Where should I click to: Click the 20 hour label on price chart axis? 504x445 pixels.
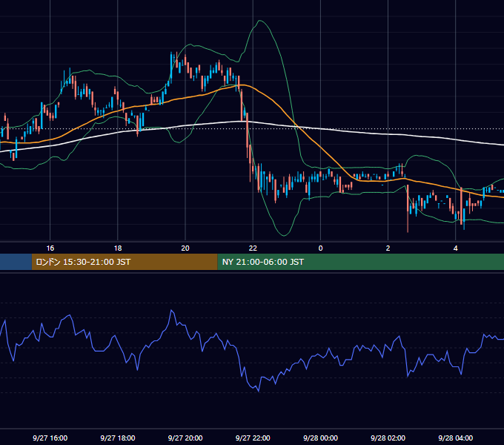(185, 248)
